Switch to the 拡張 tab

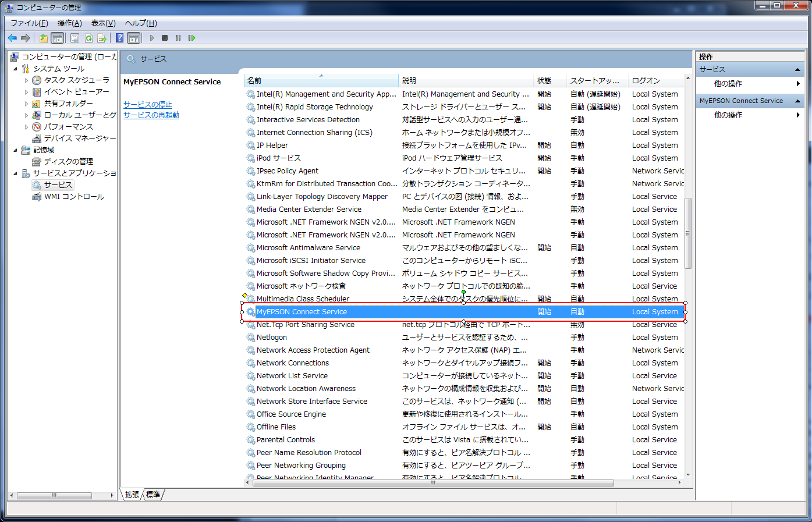point(132,495)
